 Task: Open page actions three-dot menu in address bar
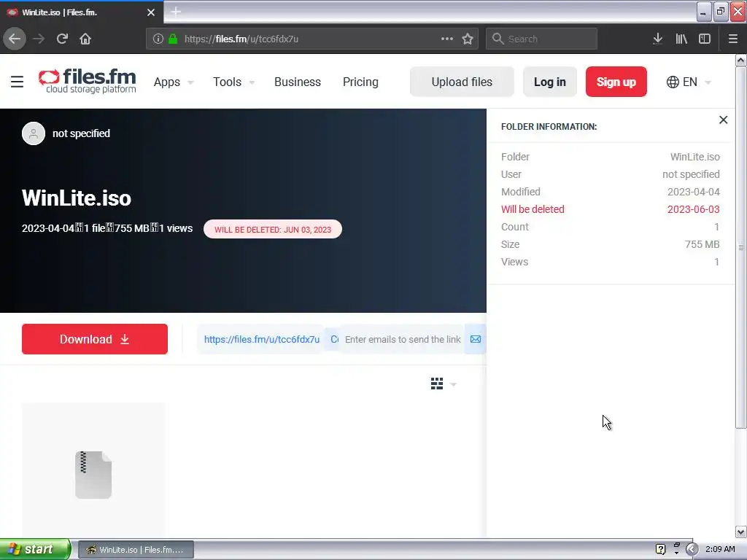[447, 39]
